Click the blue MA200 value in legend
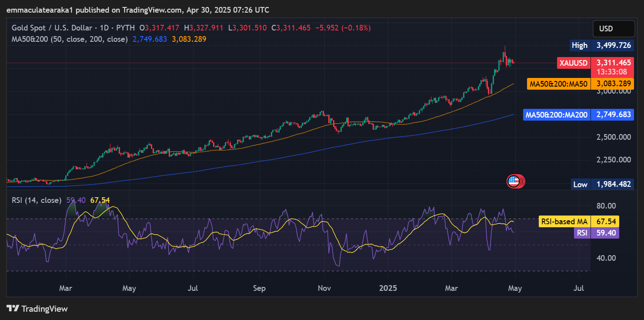This screenshot has height=320, width=644. tap(150, 39)
